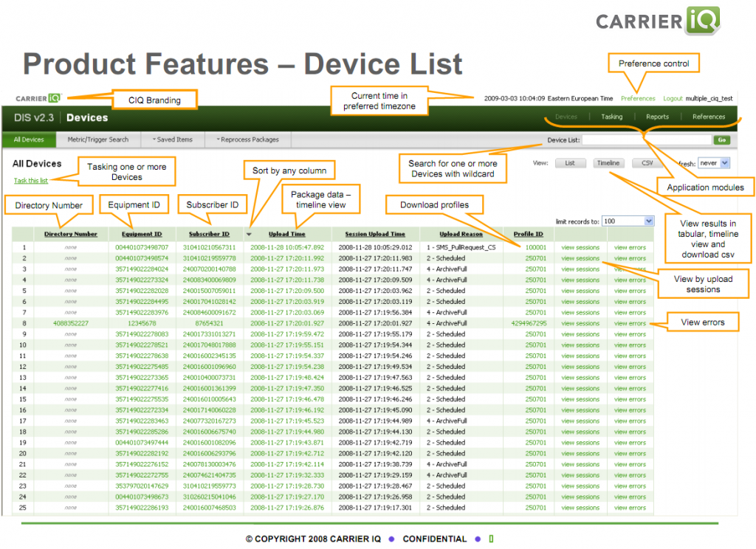The height and width of the screenshot is (549, 756).
Task: Click the Preferences link
Action: [638, 98]
